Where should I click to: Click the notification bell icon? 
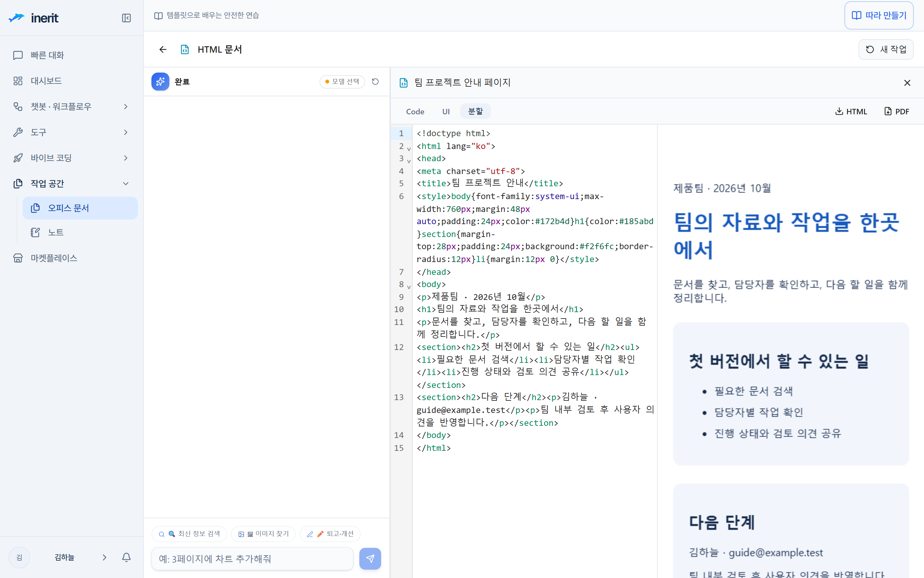pos(126,557)
